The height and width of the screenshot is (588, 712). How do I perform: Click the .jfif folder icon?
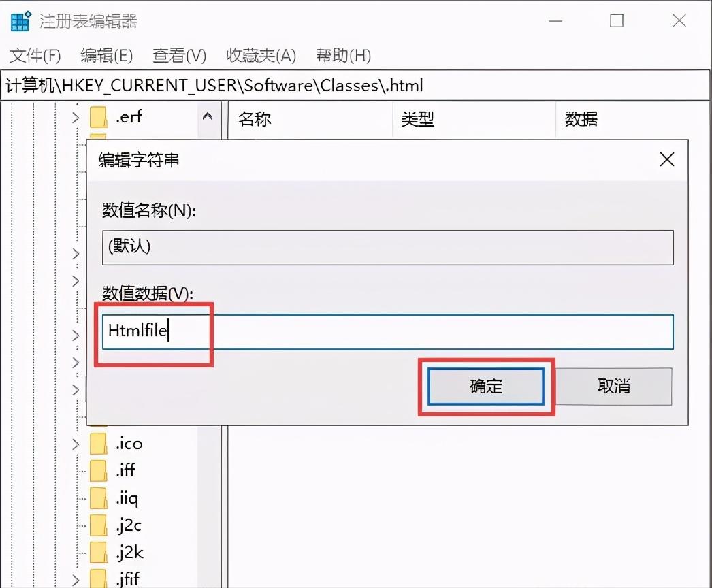(x=97, y=578)
